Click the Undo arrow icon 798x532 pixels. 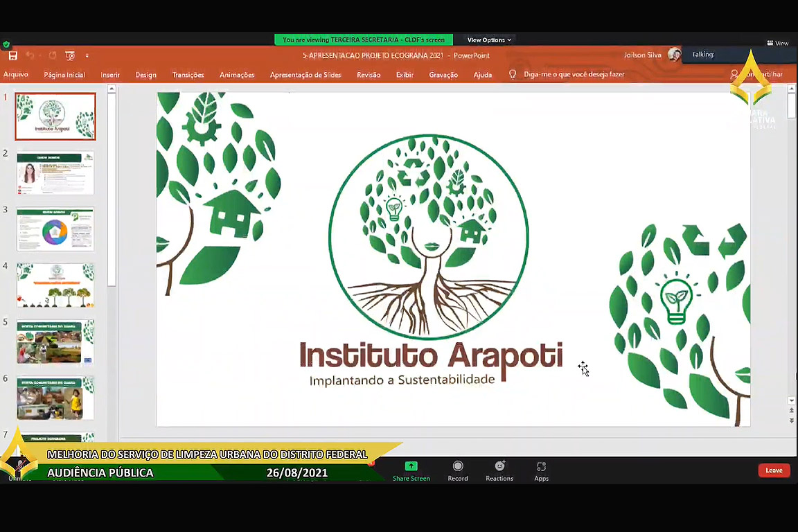(x=30, y=56)
